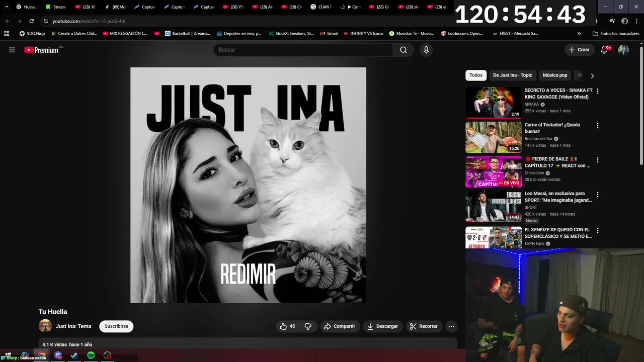This screenshot has width=644, height=362.
Task: Click the Tu Huella video title
Action: [53, 312]
